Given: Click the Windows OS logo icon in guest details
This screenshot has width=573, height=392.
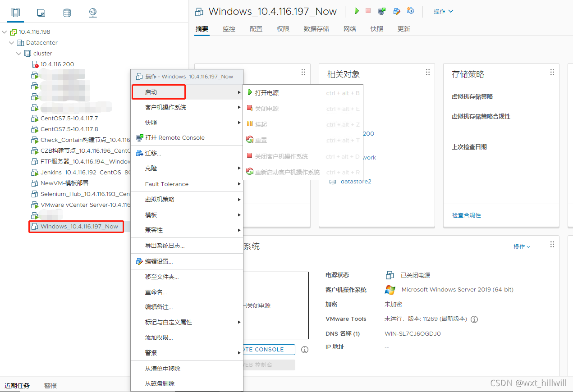Looking at the screenshot, I should (390, 290).
